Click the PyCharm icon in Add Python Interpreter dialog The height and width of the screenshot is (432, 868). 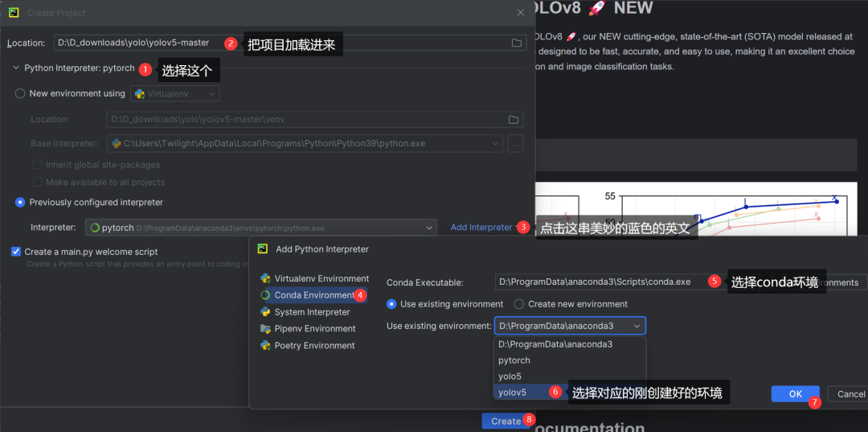(263, 249)
